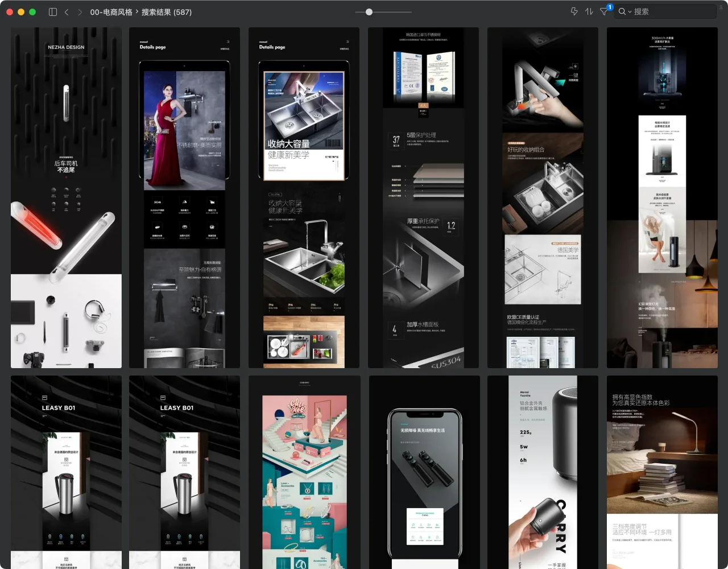Type in the 搜索 search field
The height and width of the screenshot is (569, 728).
pyautogui.click(x=671, y=11)
